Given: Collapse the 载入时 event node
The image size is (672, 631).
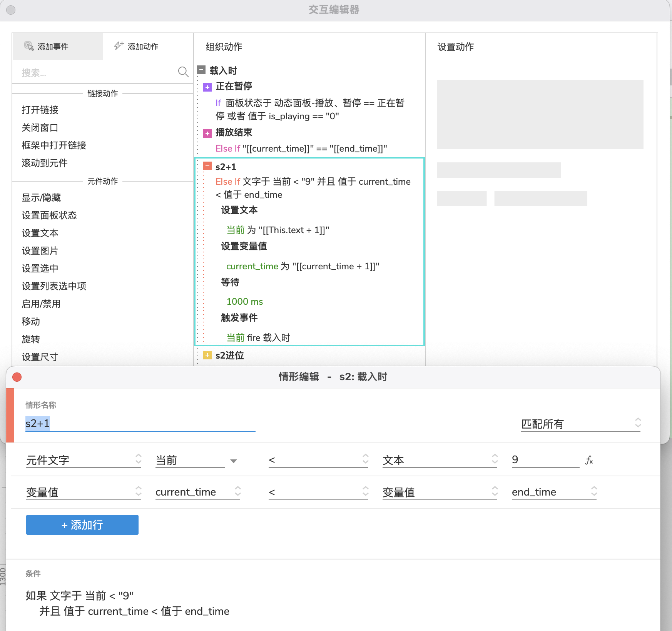Looking at the screenshot, I should (201, 70).
